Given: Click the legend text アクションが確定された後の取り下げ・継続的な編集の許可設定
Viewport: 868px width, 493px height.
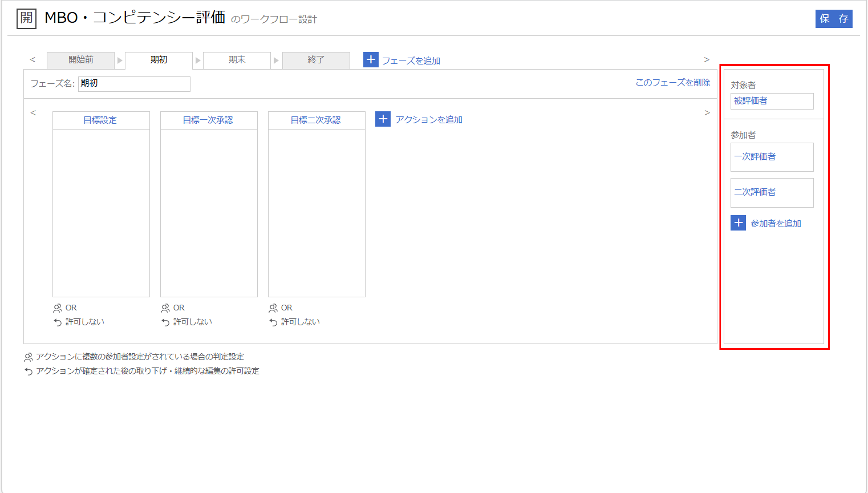Looking at the screenshot, I should click(148, 371).
